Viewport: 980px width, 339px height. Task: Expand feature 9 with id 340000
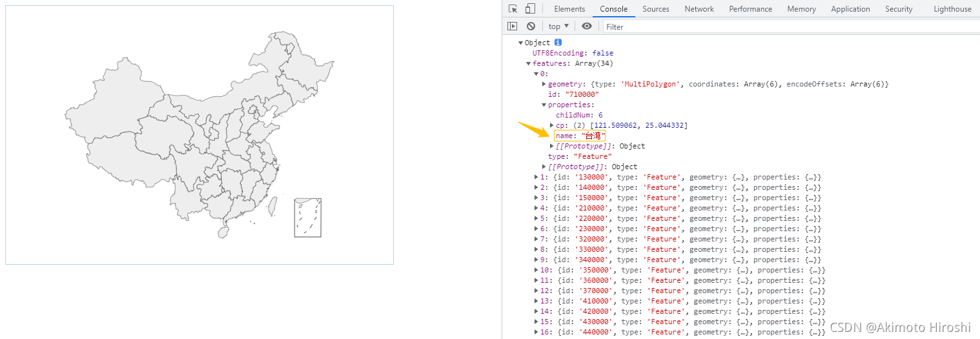(536, 260)
